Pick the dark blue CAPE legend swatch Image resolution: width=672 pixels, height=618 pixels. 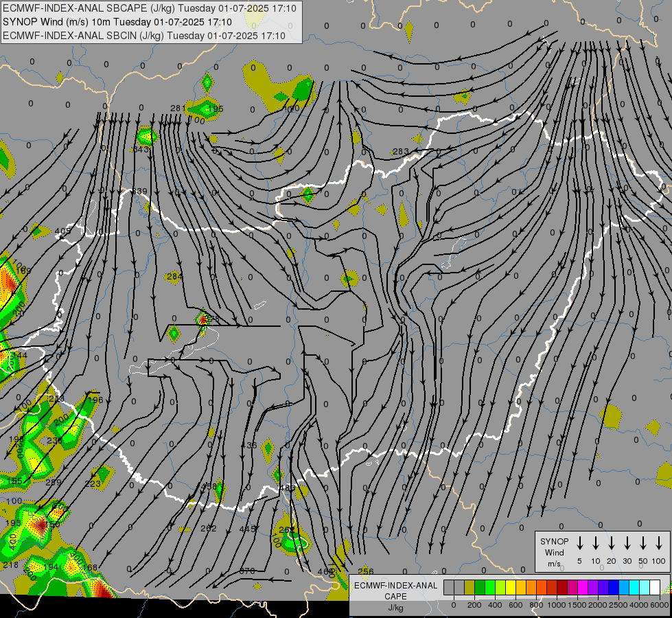click(x=614, y=588)
